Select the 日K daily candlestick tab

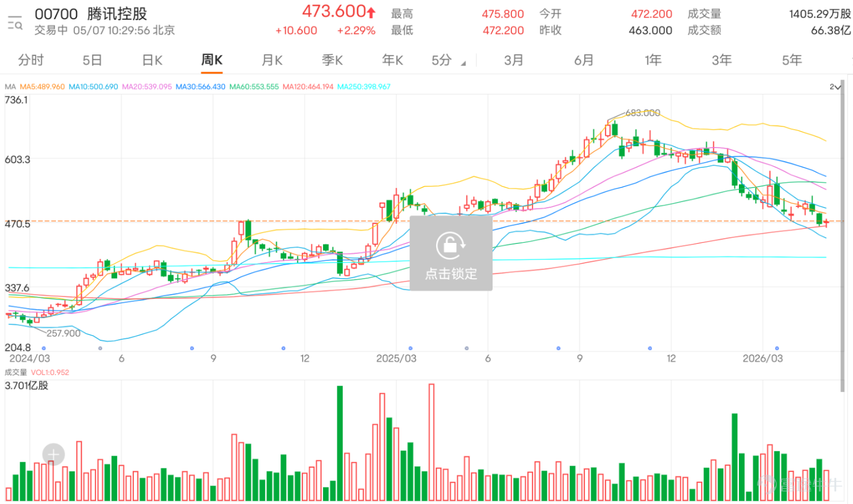click(x=152, y=60)
